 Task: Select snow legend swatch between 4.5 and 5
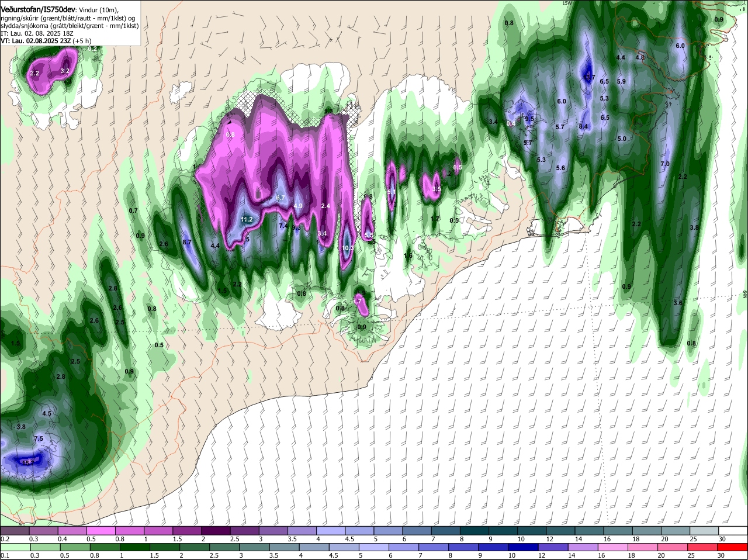pyautogui.click(x=358, y=530)
